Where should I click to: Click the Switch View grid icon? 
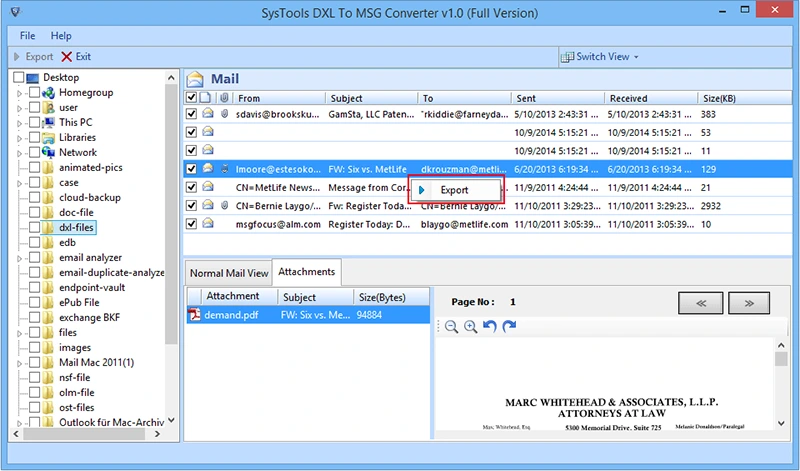[x=567, y=57]
